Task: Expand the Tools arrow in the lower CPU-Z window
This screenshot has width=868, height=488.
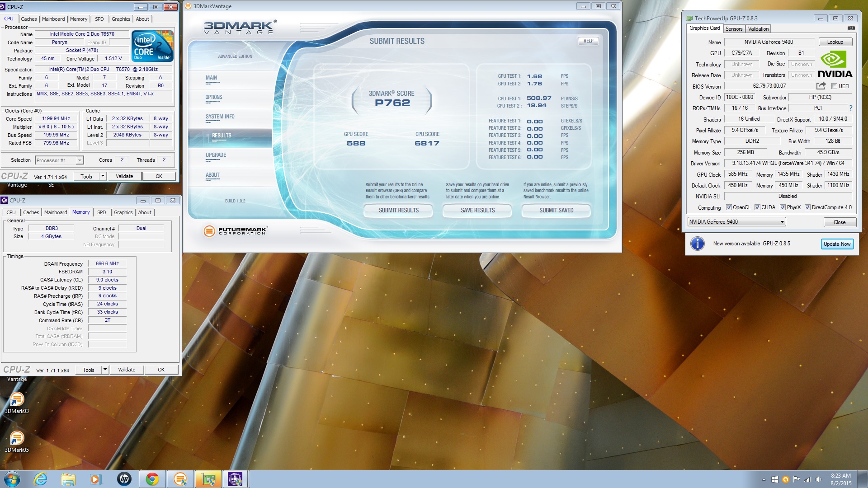Action: point(105,369)
